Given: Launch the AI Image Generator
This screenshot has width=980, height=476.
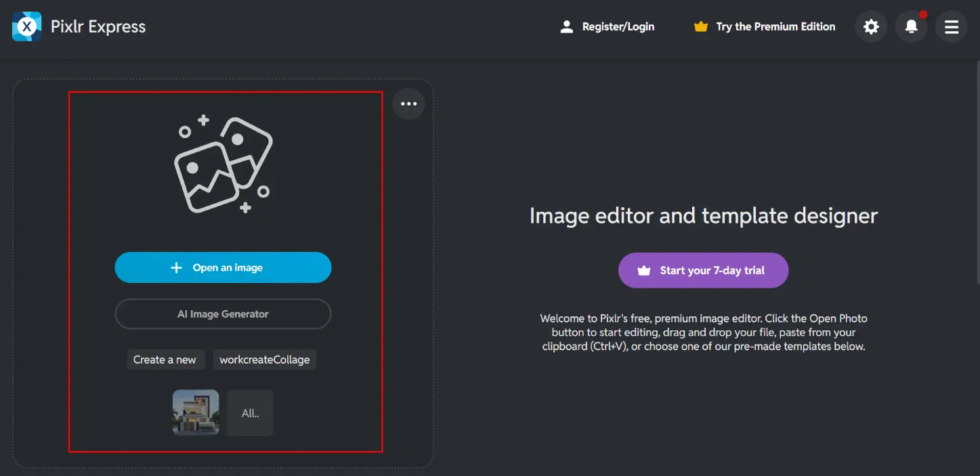Looking at the screenshot, I should [x=223, y=314].
